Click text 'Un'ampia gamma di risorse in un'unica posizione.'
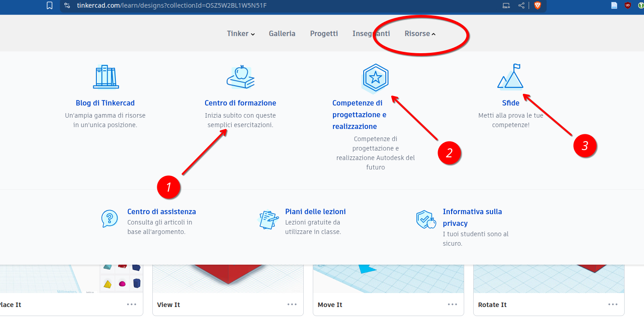Viewport: 644px width, 321px height. (x=105, y=120)
